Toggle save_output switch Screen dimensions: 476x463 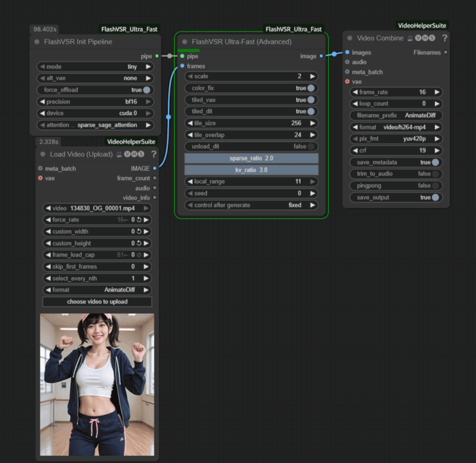pos(435,197)
